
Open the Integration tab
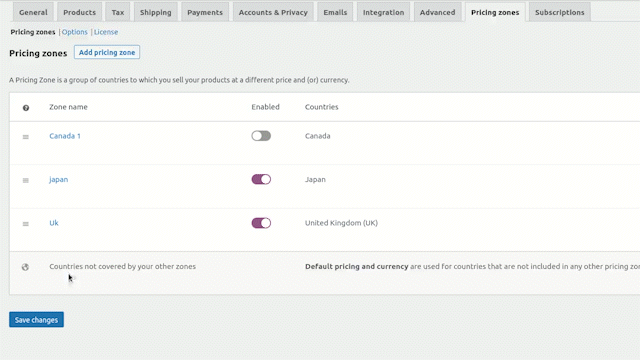click(x=383, y=12)
